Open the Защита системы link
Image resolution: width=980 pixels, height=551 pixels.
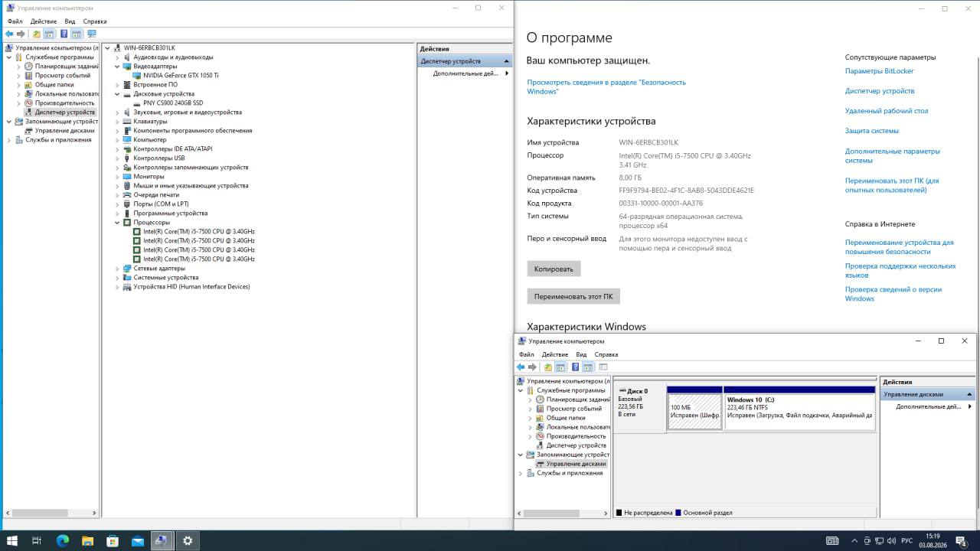pos(872,131)
